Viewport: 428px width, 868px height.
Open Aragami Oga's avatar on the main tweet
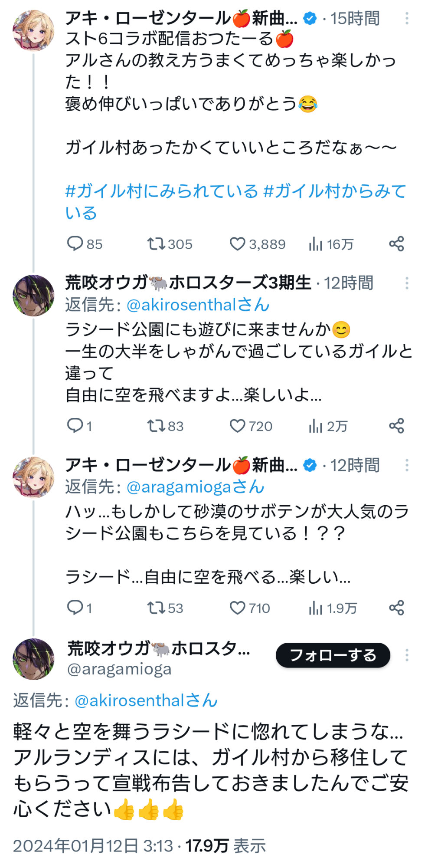pos(33,659)
